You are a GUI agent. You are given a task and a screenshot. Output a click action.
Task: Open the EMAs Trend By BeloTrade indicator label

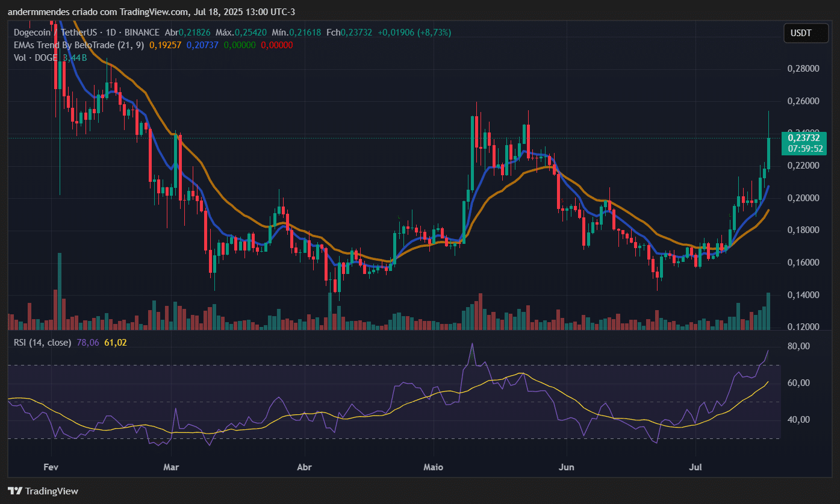point(79,45)
